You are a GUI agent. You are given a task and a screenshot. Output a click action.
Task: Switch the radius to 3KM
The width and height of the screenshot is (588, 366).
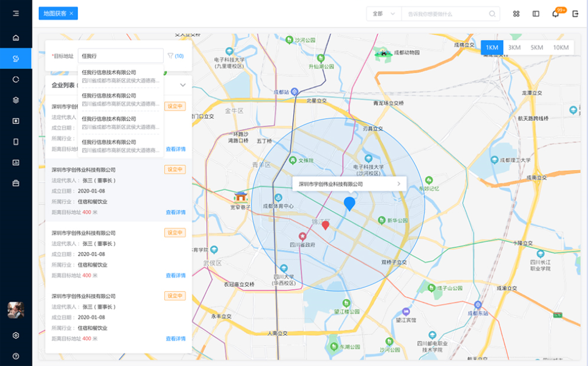pos(514,47)
